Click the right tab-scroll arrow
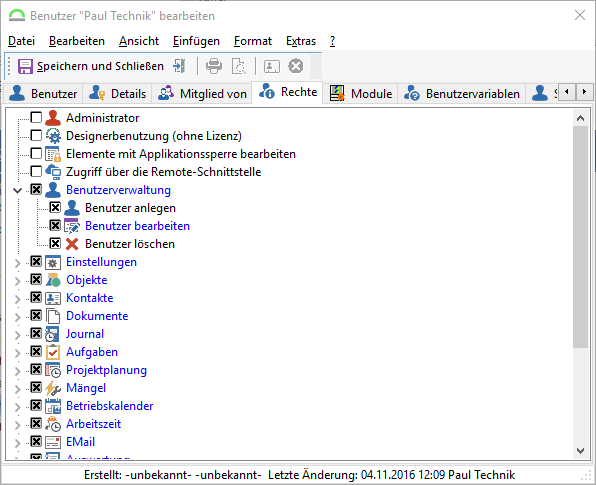Image resolution: width=596 pixels, height=485 pixels. [x=584, y=92]
